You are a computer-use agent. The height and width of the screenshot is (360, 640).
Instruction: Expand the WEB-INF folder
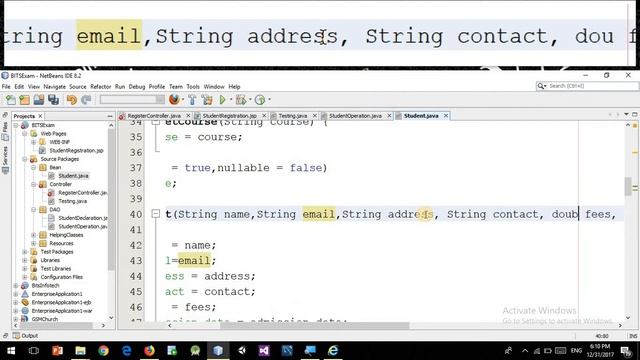33,142
